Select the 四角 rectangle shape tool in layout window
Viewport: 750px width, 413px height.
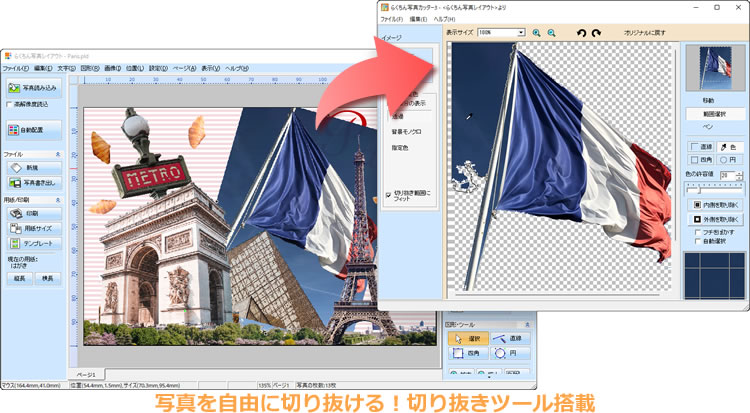coord(468,353)
